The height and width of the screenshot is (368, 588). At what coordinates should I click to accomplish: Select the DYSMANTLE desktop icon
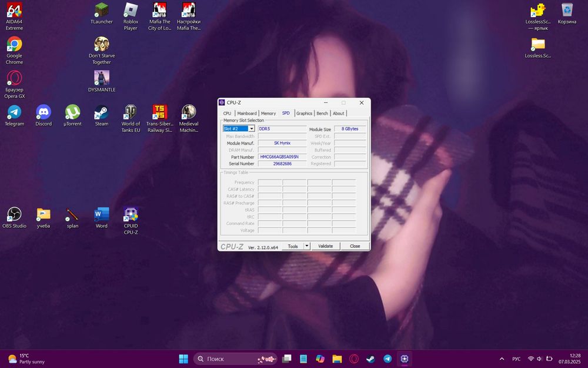pyautogui.click(x=102, y=81)
